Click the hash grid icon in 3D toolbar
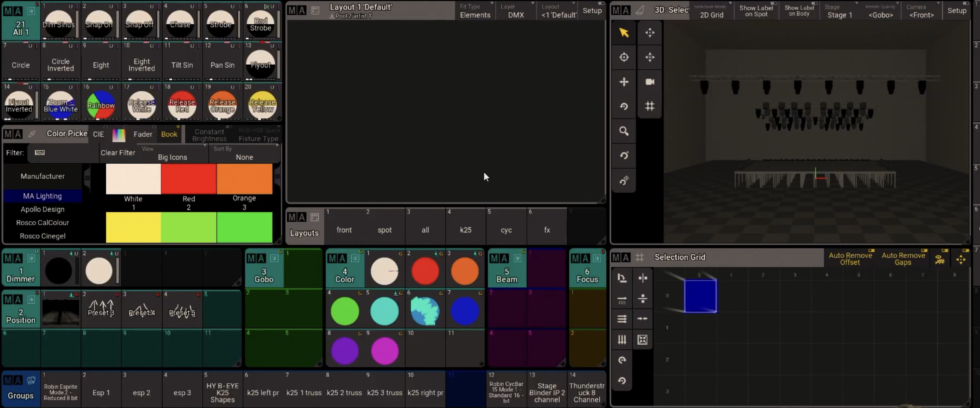Viewport: 980px width, 408px height. (650, 106)
